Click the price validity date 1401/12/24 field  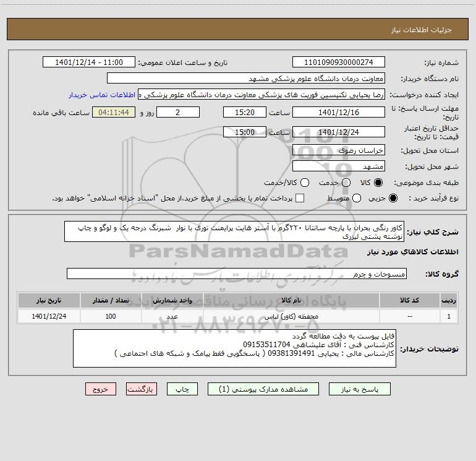tap(339, 132)
